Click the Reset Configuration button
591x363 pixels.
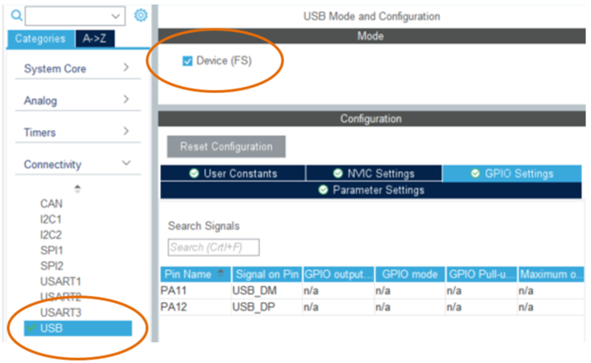(x=226, y=147)
